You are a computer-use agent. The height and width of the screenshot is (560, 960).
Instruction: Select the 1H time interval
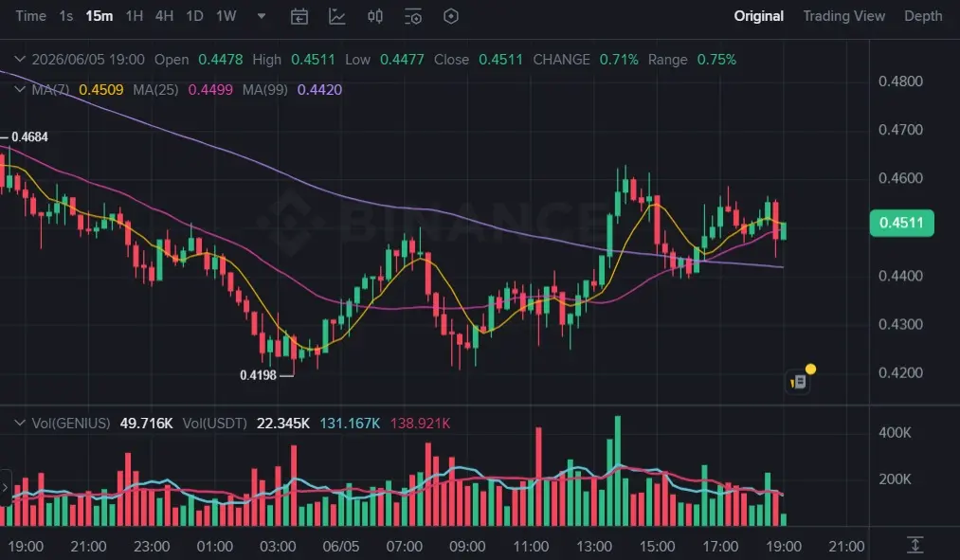point(134,16)
